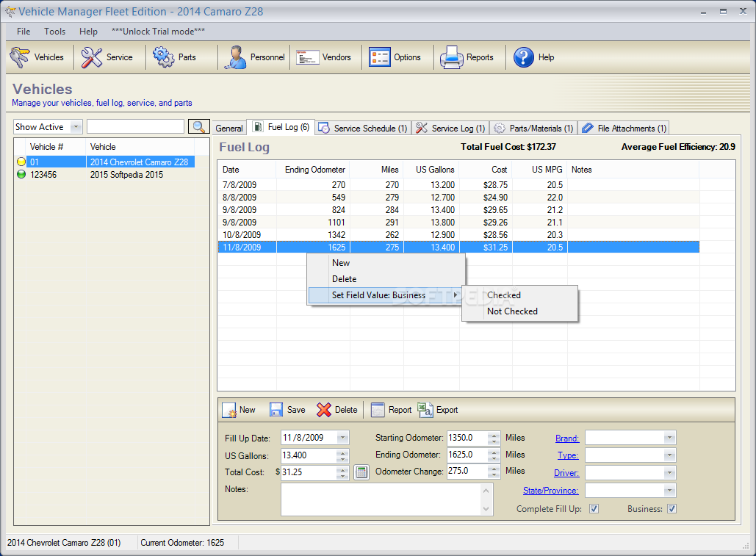Screen dimensions: 756x556
Task: Expand the Type dropdown
Action: coord(669,455)
